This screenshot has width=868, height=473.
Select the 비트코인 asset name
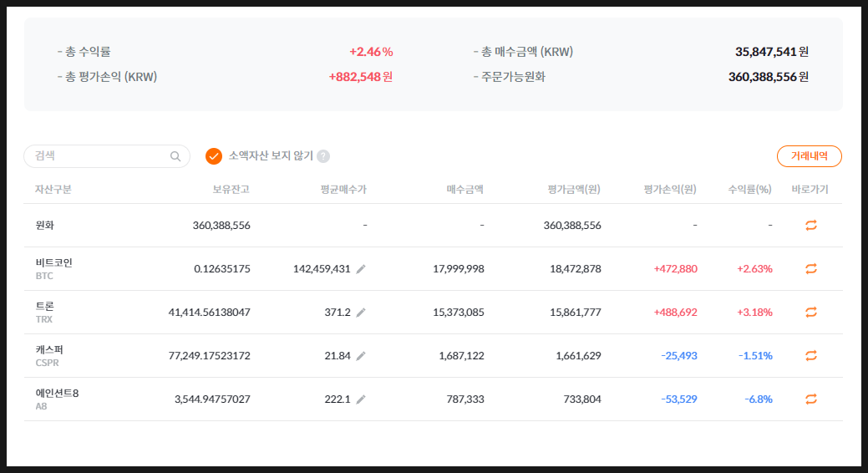(x=53, y=262)
